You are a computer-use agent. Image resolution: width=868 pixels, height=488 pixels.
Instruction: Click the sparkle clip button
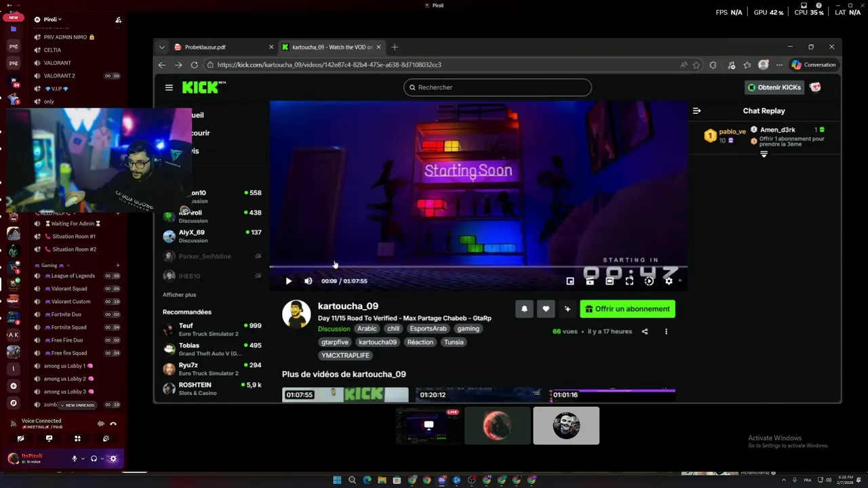pyautogui.click(x=568, y=309)
